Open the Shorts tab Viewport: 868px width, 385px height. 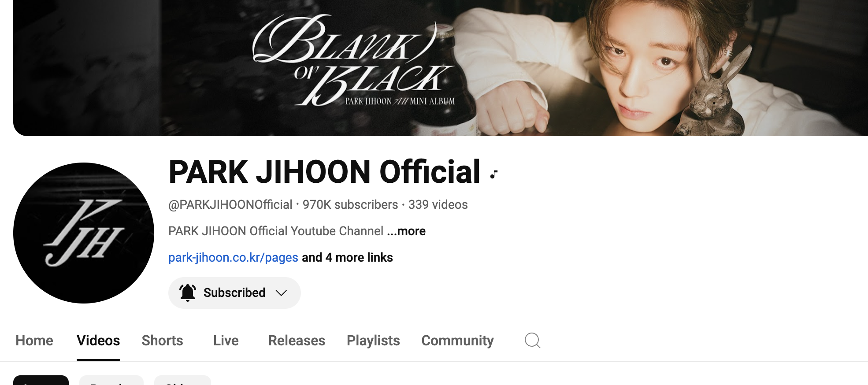162,341
